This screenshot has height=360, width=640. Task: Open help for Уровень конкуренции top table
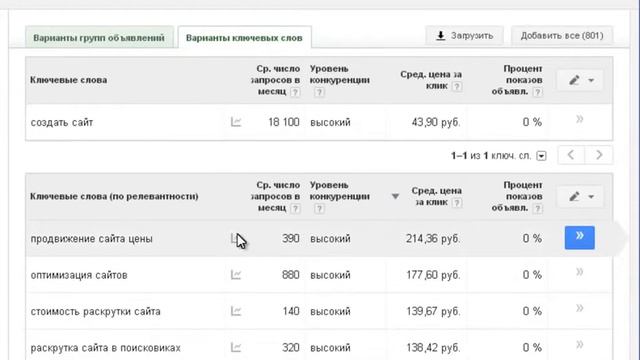pos(319,92)
